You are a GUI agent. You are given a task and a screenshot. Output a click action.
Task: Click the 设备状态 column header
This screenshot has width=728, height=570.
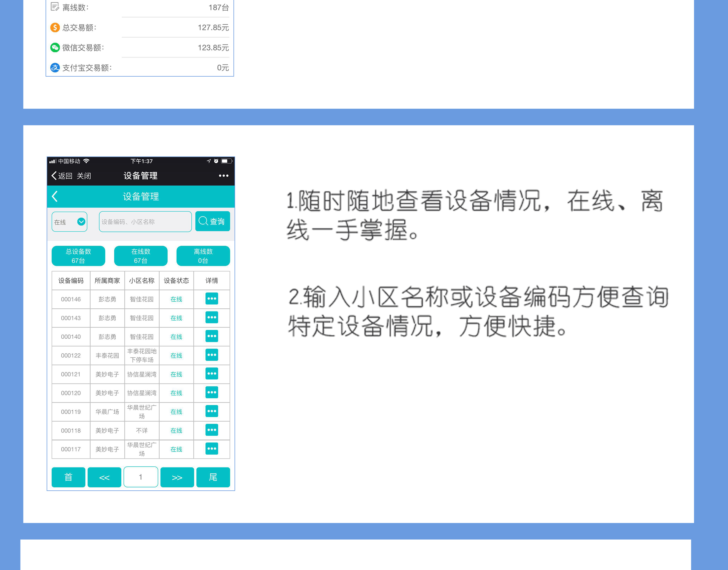[176, 280]
